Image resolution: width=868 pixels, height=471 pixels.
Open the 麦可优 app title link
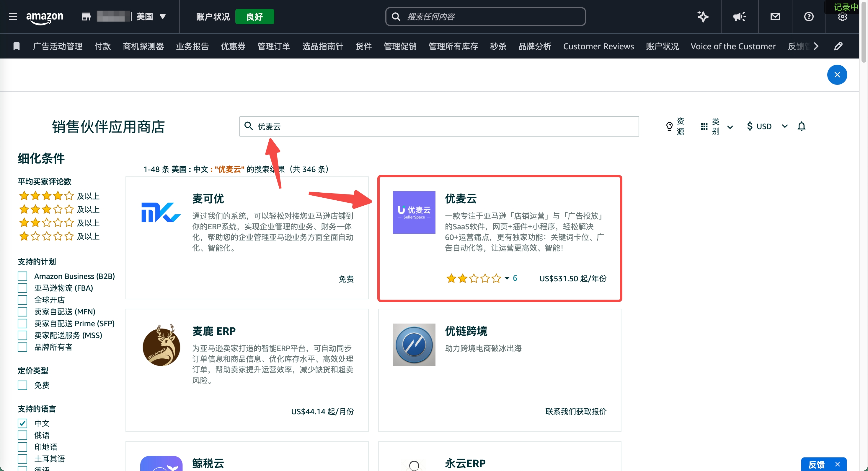click(208, 199)
